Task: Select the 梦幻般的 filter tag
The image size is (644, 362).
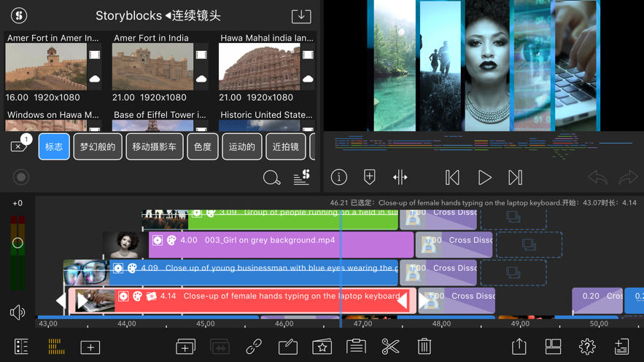Action: pos(98,147)
